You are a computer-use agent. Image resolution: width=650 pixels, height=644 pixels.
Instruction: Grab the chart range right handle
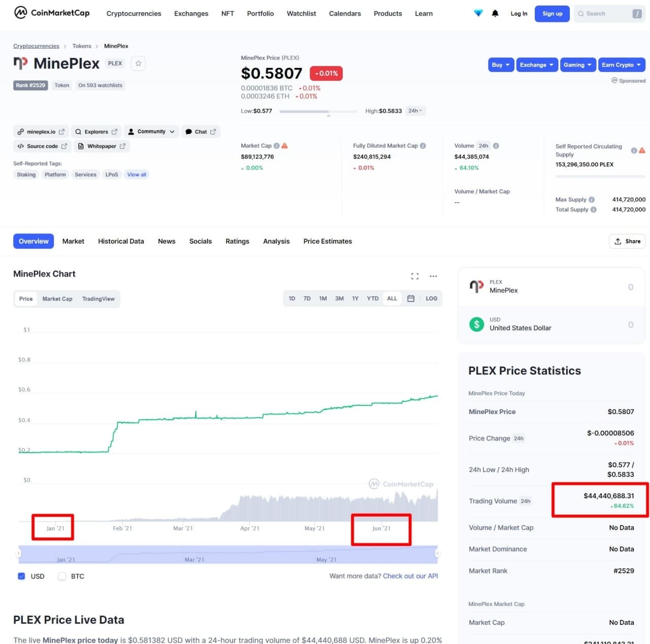(x=437, y=554)
